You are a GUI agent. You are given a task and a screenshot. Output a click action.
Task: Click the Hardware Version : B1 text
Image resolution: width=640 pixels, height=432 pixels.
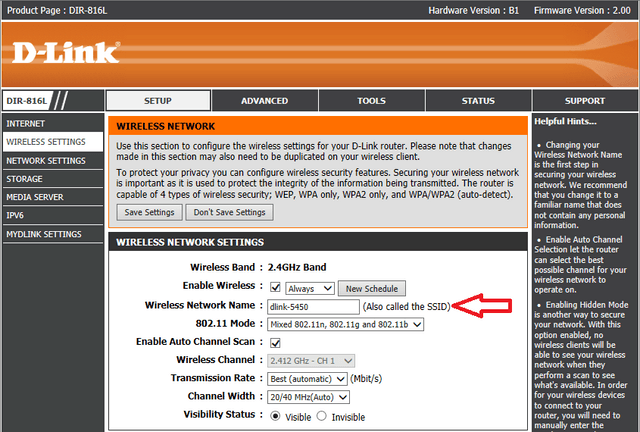pyautogui.click(x=473, y=10)
